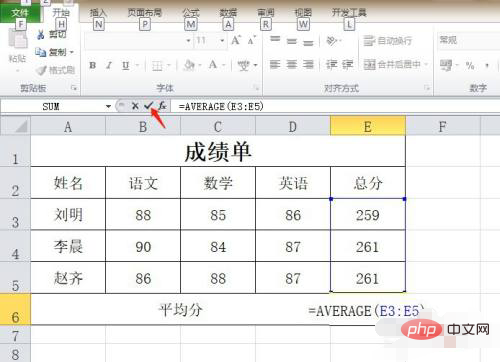Confirm formula with the checkmark icon

pyautogui.click(x=148, y=106)
